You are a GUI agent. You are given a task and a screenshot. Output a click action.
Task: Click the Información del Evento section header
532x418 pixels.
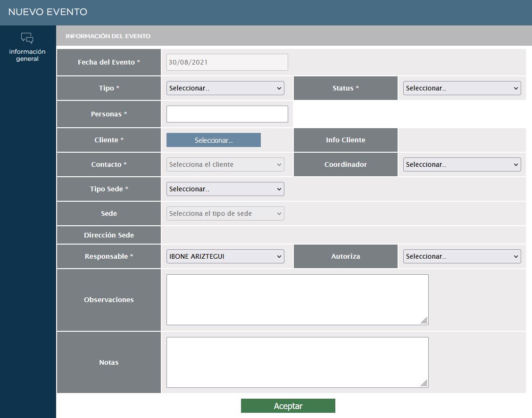click(108, 36)
